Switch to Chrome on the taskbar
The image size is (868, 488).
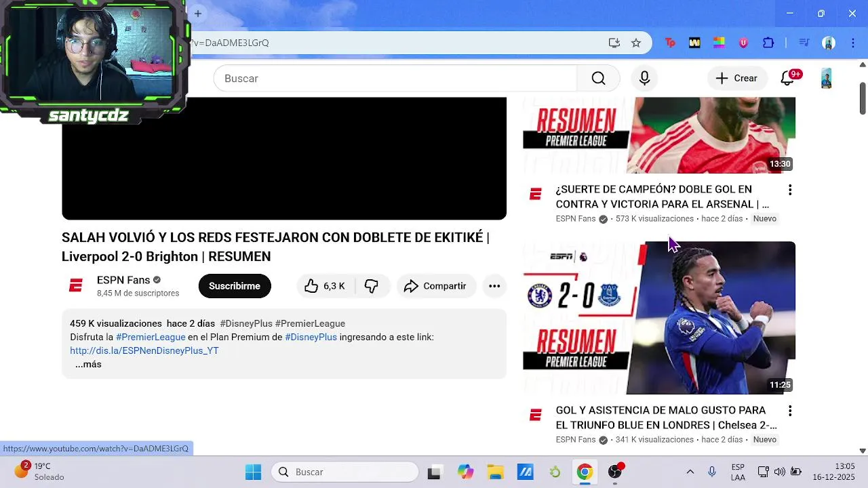(585, 472)
